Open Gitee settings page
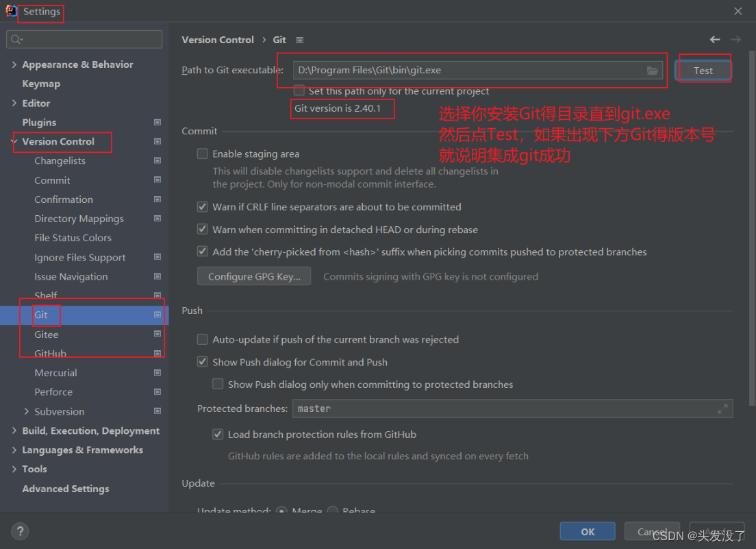The height and width of the screenshot is (549, 756). coord(47,334)
